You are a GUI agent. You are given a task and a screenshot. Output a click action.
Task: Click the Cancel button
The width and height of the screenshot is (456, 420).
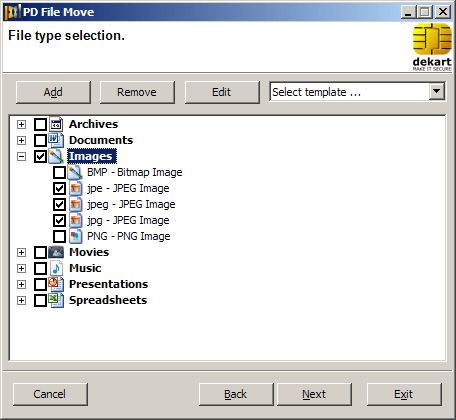tap(50, 394)
